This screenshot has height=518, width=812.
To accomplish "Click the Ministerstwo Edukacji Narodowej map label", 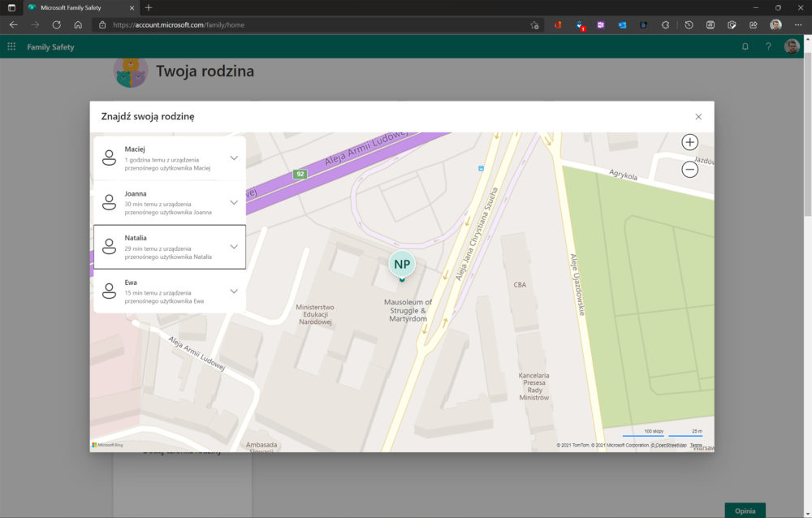I will click(x=315, y=314).
